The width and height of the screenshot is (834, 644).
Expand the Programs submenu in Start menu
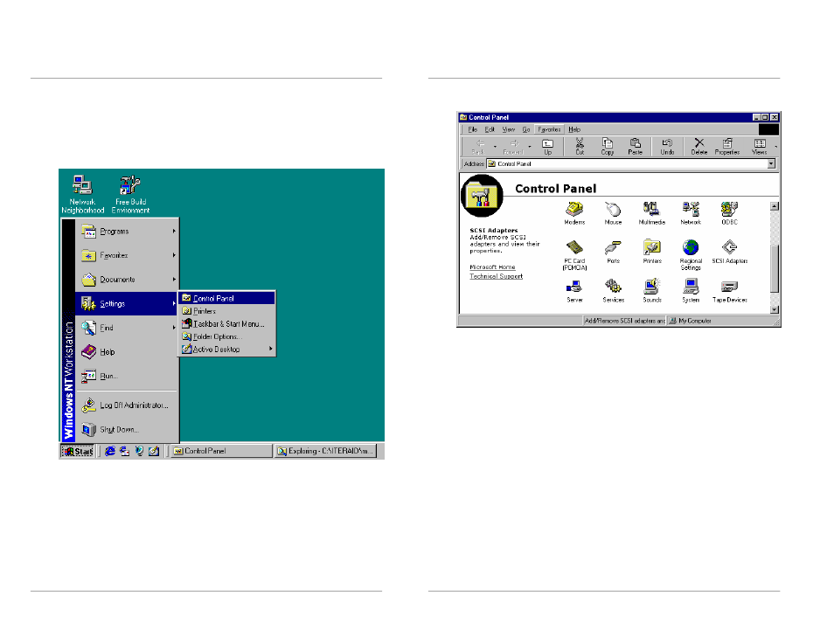[x=127, y=232]
